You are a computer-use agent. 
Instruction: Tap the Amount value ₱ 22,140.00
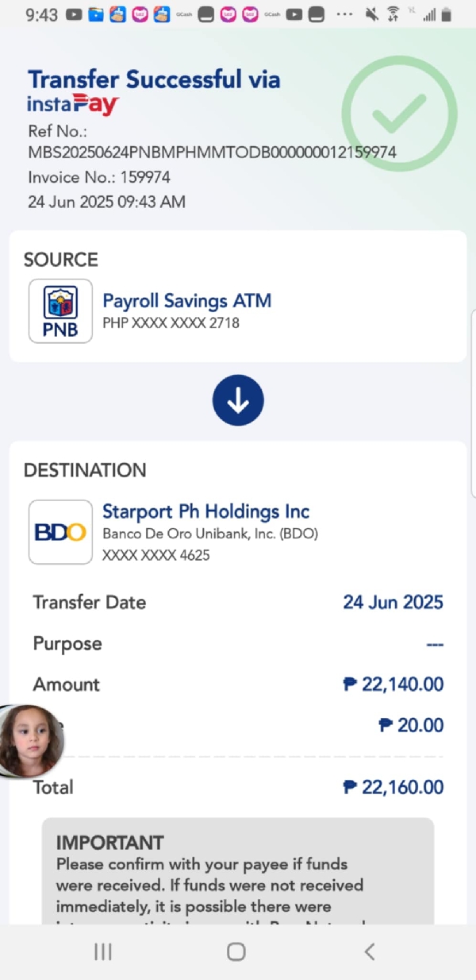[x=393, y=685]
